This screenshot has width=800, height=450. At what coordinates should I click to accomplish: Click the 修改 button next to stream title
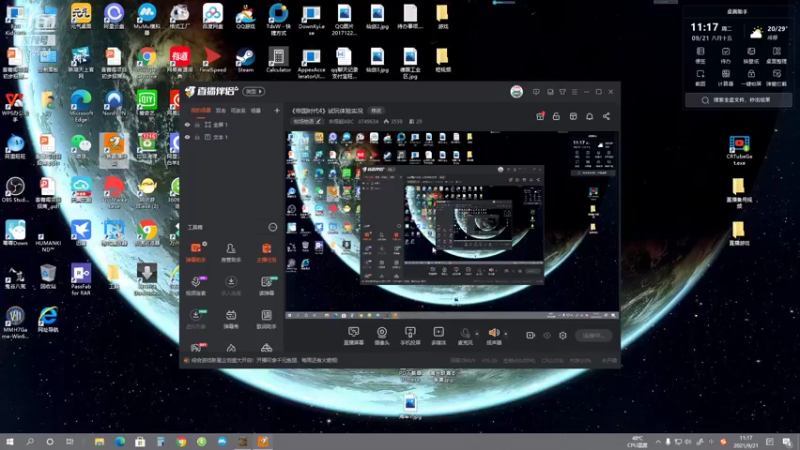pos(376,111)
